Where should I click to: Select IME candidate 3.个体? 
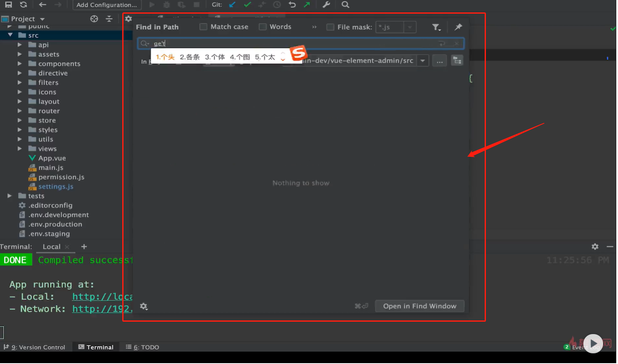click(x=215, y=57)
